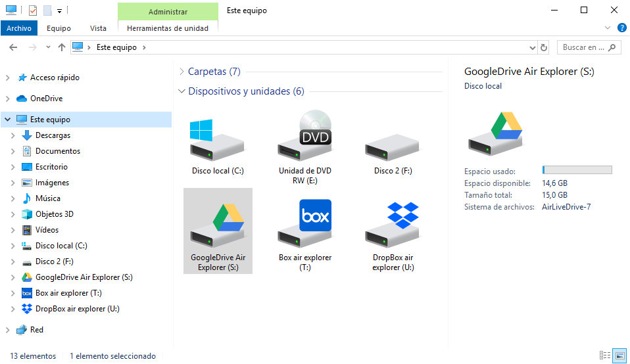Open customize quick access toolbar dropdown
Screen dimensions: 630x364
click(59, 11)
